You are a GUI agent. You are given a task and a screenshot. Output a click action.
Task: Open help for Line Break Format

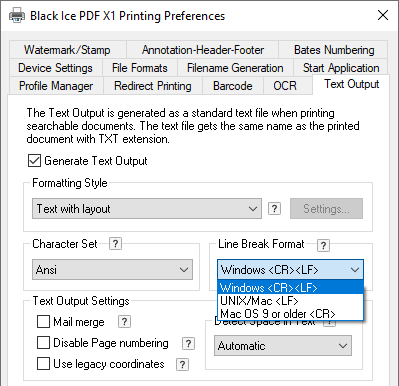coord(323,245)
